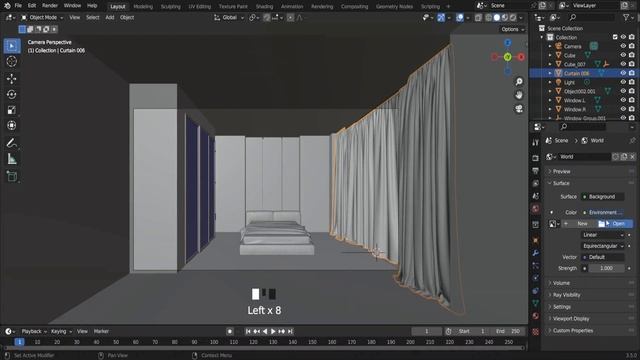Image resolution: width=640 pixels, height=360 pixels.
Task: Open the Global orientation dropdown
Action: click(229, 18)
